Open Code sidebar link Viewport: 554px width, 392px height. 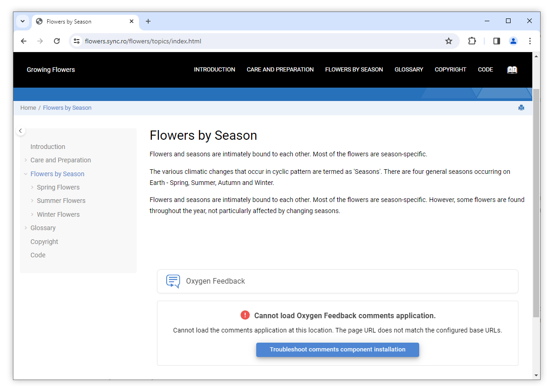pos(38,255)
